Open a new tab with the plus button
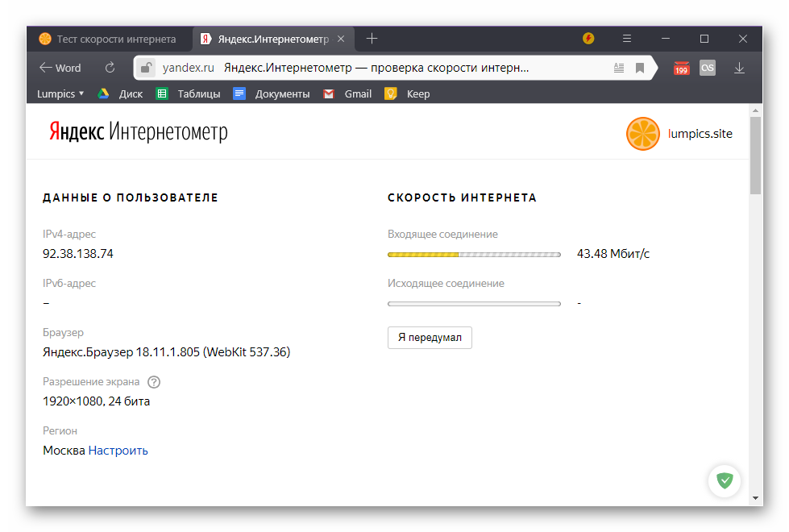The image size is (789, 532). 372,38
